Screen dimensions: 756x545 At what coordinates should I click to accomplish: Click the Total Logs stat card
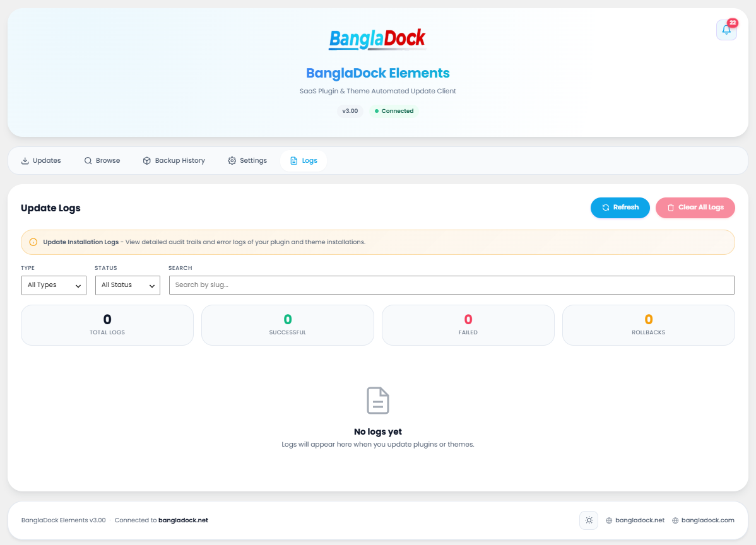click(107, 325)
